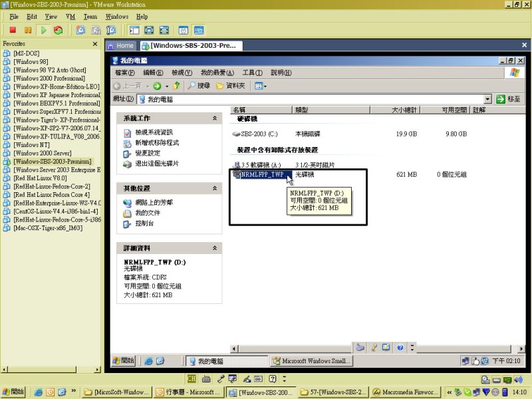Open the VMware View menu
This screenshot has width=532, height=399.
(x=51, y=16)
